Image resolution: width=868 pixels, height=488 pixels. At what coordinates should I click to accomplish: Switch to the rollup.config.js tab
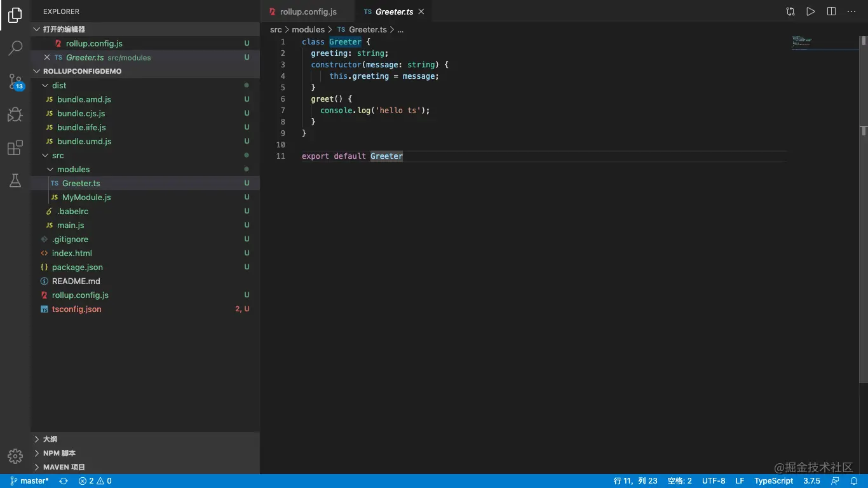click(x=308, y=11)
